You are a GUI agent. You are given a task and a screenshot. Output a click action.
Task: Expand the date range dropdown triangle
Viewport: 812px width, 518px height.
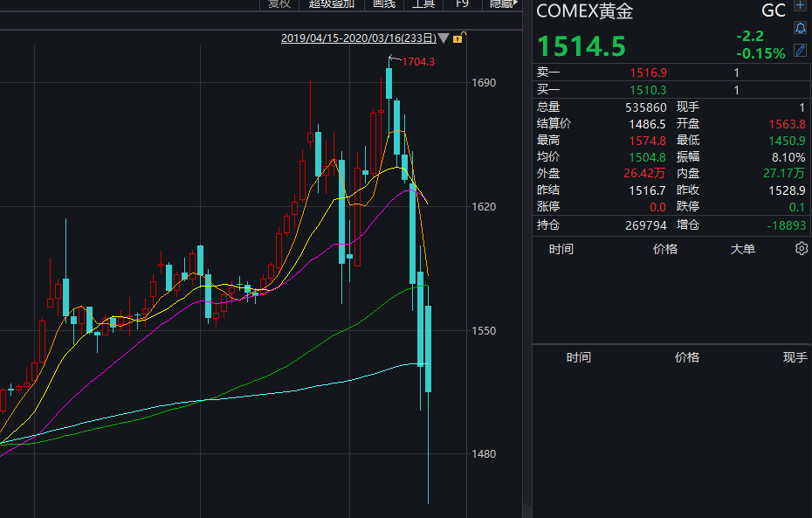point(444,38)
